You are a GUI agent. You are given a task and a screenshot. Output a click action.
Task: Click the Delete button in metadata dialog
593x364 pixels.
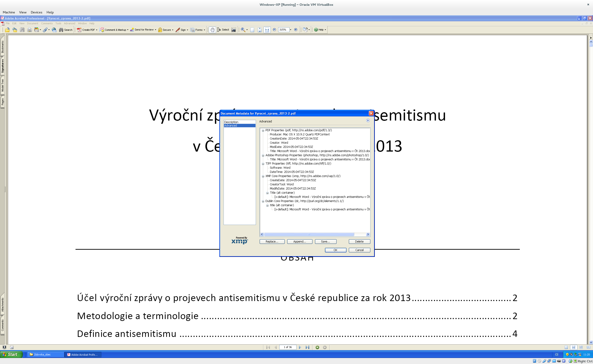point(359,241)
